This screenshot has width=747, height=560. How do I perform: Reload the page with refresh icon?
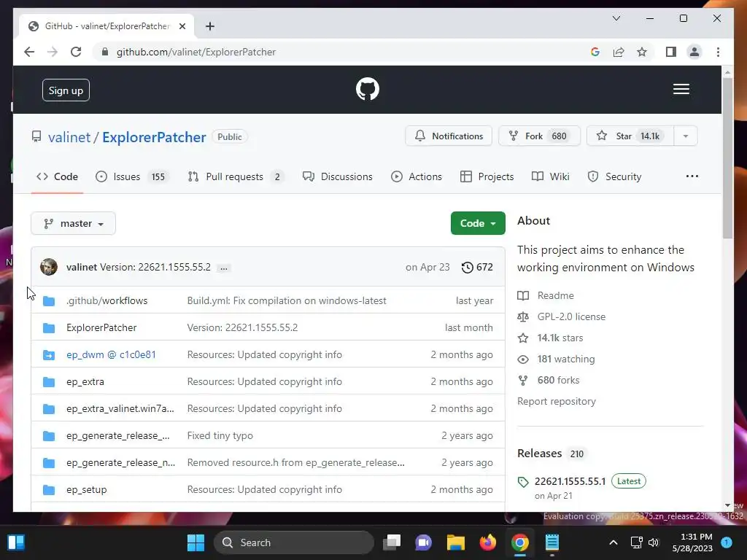coord(76,52)
